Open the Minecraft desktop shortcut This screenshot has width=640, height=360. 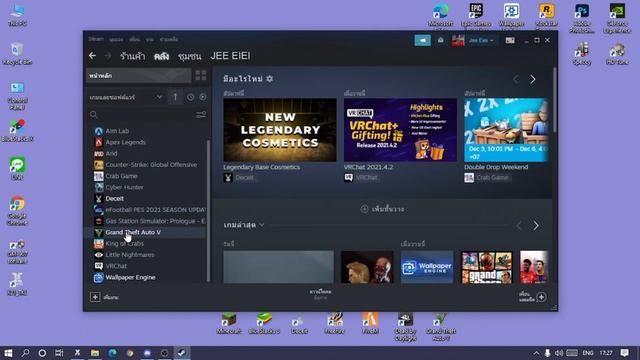[229, 323]
